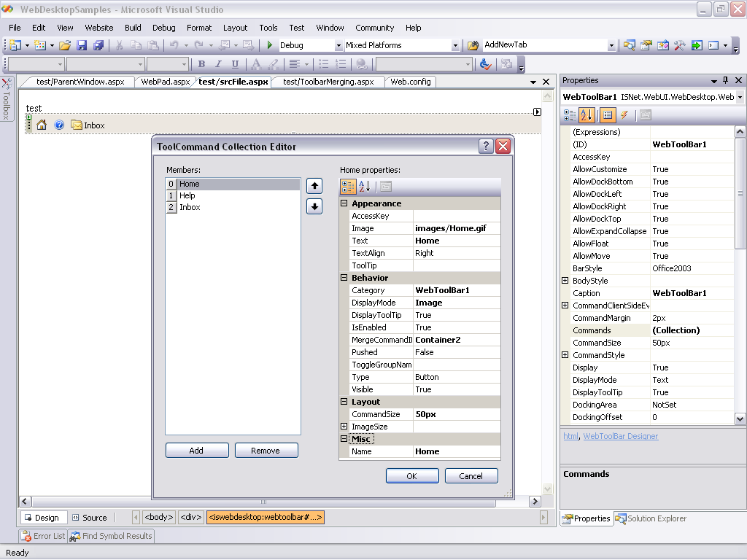Image resolution: width=747 pixels, height=560 pixels.
Task: Toggle Categorized view in Home properties grid
Action: coord(348,187)
